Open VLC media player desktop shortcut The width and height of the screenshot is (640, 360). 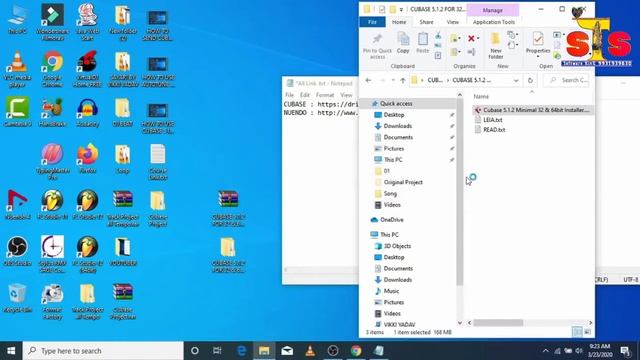point(17,69)
